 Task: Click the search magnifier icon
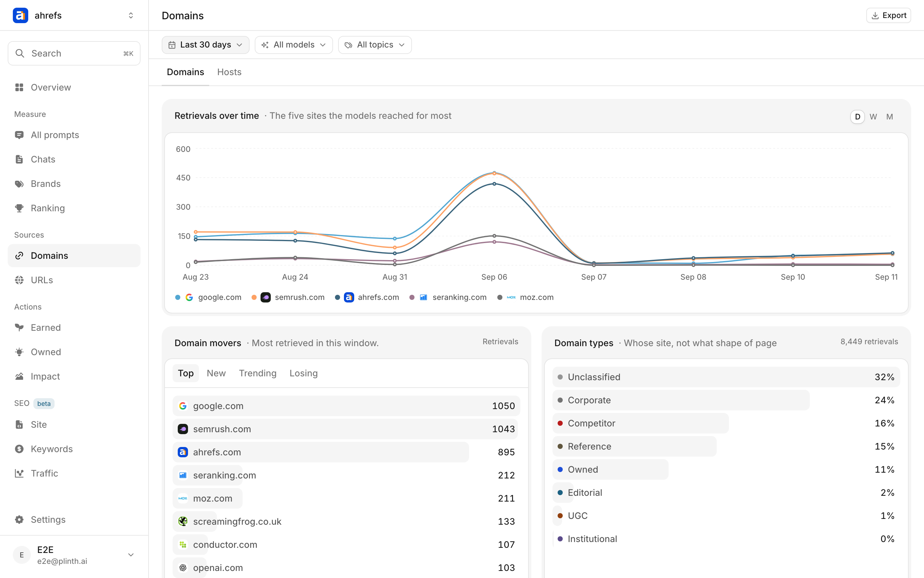point(20,54)
